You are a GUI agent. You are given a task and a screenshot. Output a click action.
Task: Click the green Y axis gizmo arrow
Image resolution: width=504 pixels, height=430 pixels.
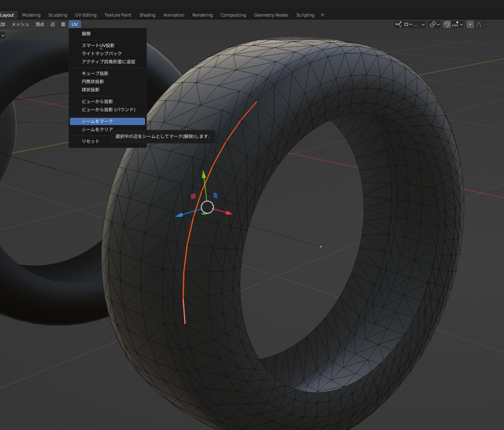click(x=204, y=174)
